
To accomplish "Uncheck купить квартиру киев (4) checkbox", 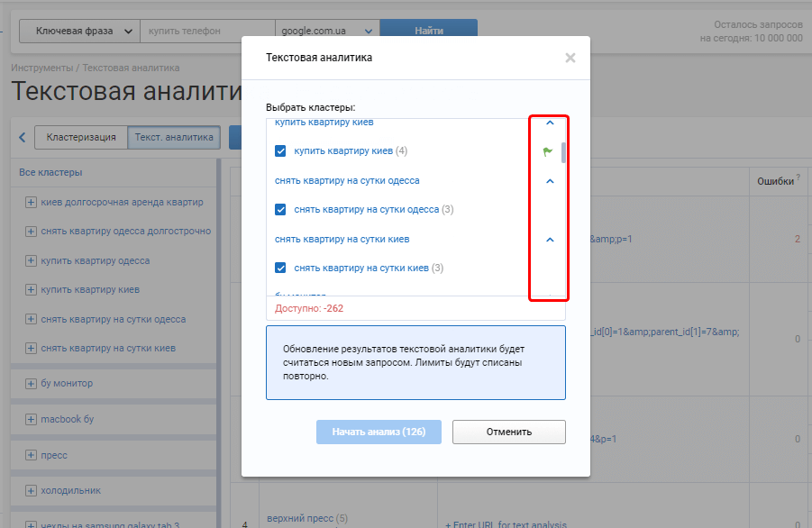I will pos(280,151).
